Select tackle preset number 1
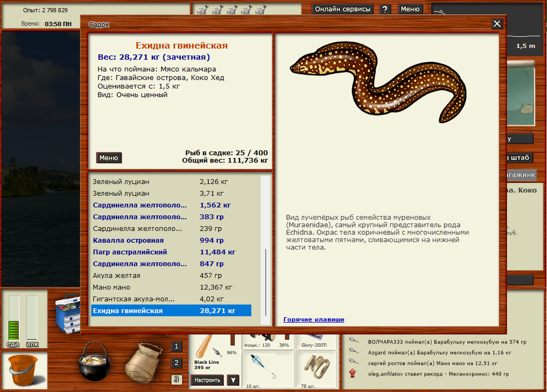This screenshot has height=392, width=547. [x=176, y=346]
